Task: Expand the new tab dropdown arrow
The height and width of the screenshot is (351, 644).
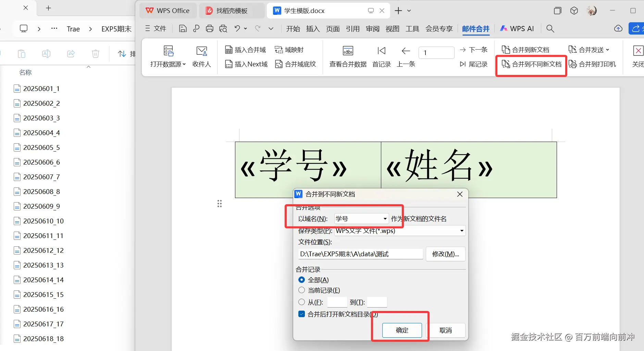Action: [409, 11]
